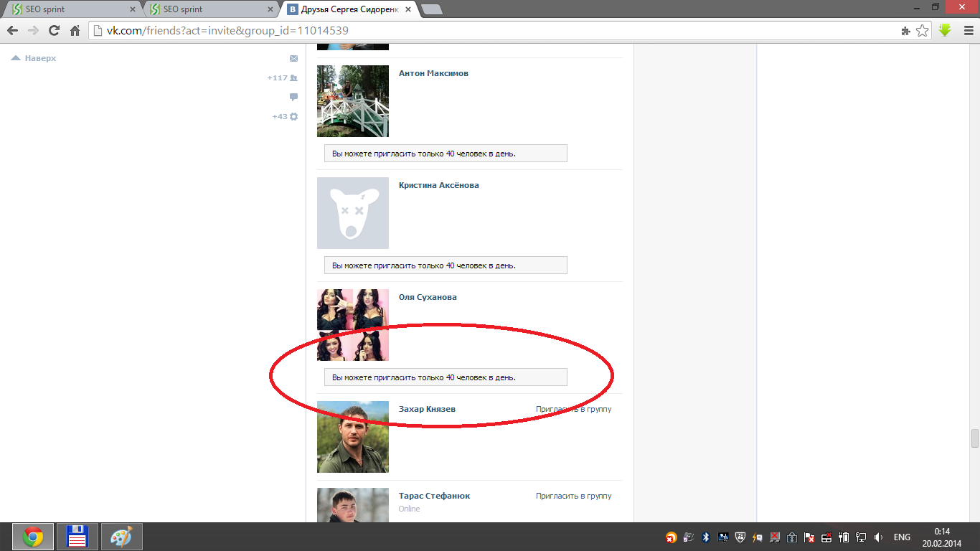Image resolution: width=980 pixels, height=551 pixels.
Task: Open Google Chrome from the taskbar
Action: point(32,537)
